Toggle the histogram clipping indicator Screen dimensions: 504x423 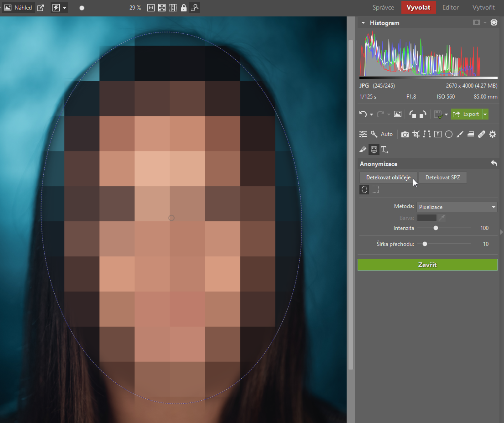tap(476, 22)
